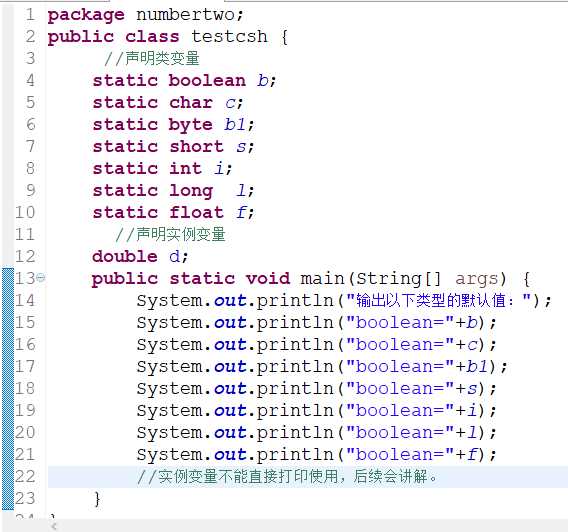568x532 pixels.
Task: Click the variable c in println on line 16
Action: [472, 344]
